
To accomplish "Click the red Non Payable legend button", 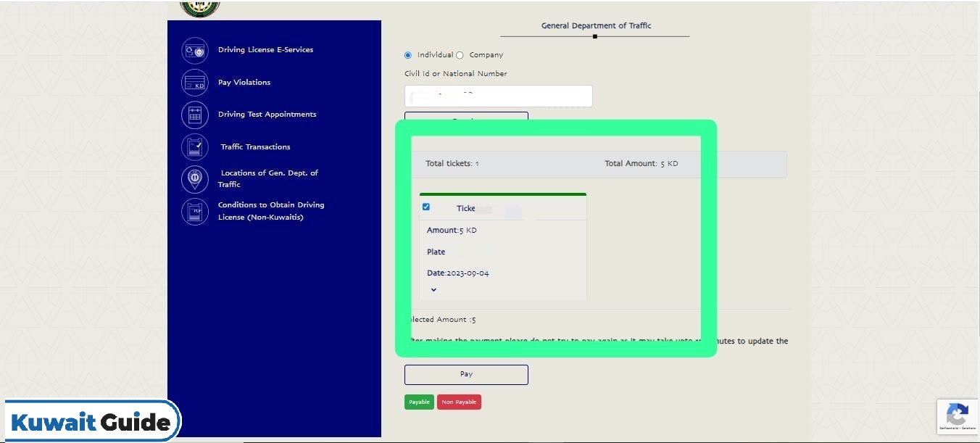I will click(x=459, y=402).
